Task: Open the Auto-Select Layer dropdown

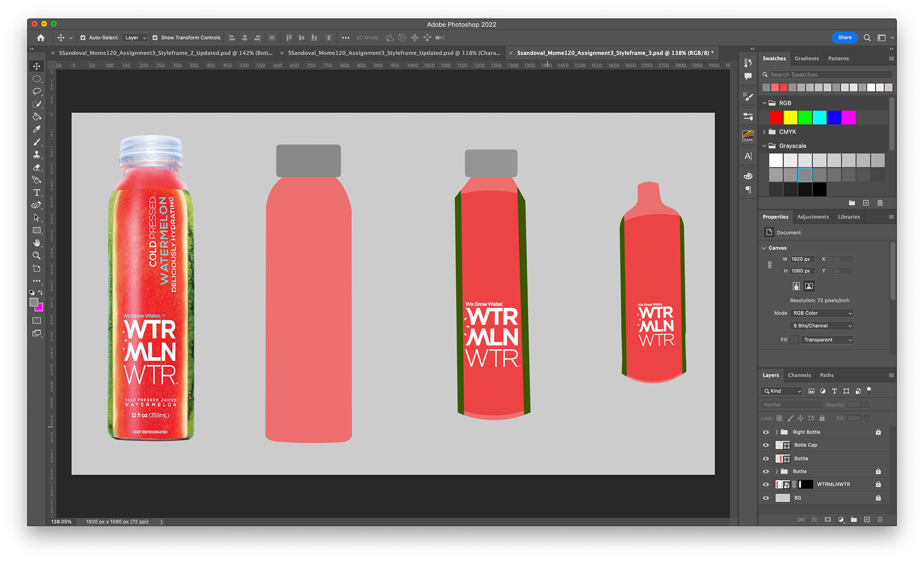Action: click(x=135, y=38)
